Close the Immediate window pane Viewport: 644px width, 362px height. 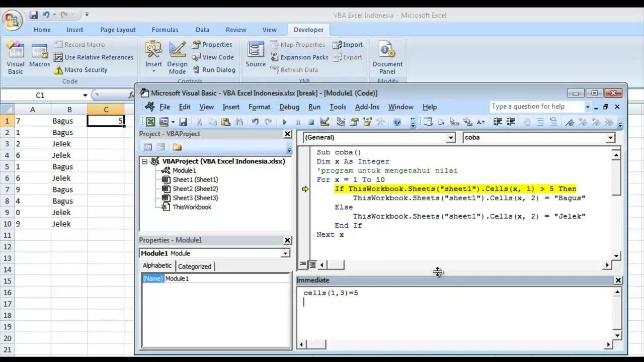618,280
